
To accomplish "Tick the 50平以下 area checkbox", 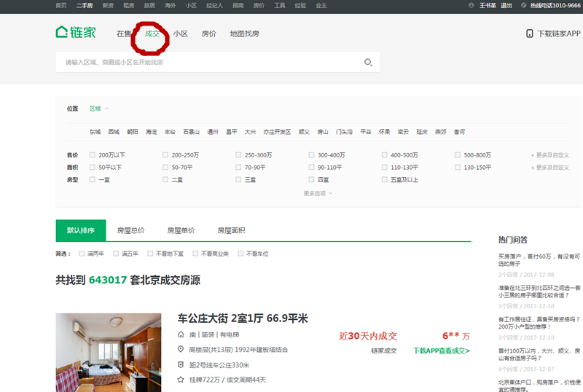I will click(93, 168).
